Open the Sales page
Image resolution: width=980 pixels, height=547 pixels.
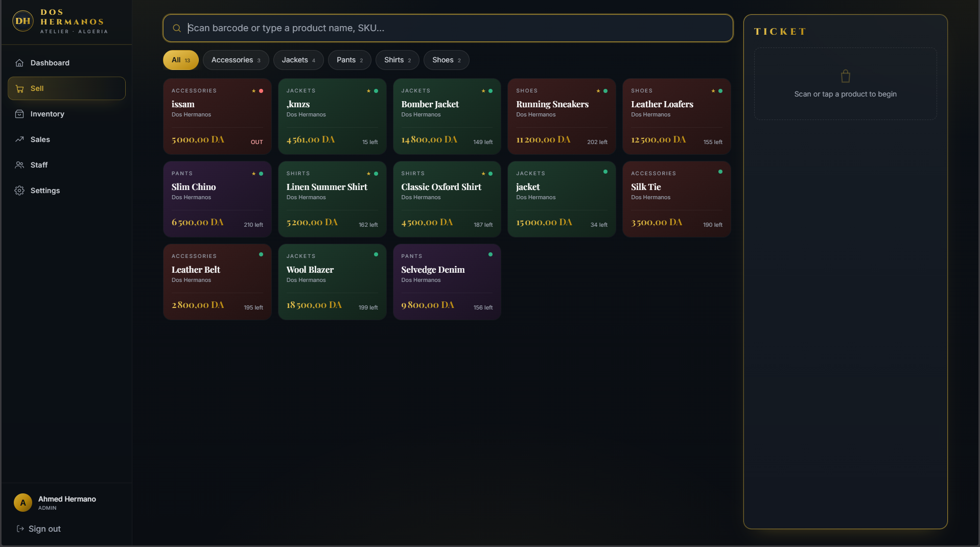66,139
